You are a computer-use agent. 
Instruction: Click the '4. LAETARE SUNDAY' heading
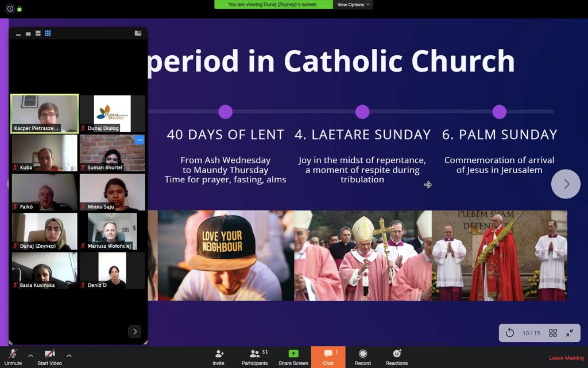click(x=363, y=135)
